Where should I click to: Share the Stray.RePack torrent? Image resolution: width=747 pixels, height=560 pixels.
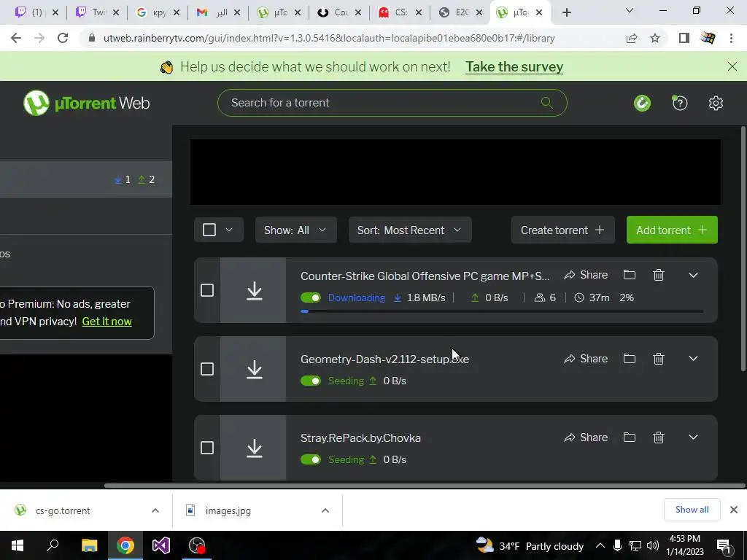click(586, 437)
